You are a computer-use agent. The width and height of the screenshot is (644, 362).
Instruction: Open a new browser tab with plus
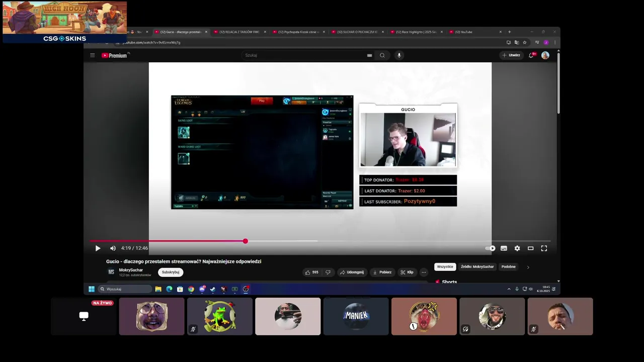point(509,32)
